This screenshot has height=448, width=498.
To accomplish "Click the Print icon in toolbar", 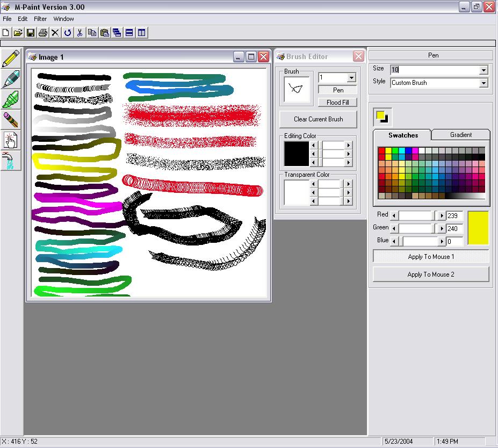I will [x=43, y=33].
